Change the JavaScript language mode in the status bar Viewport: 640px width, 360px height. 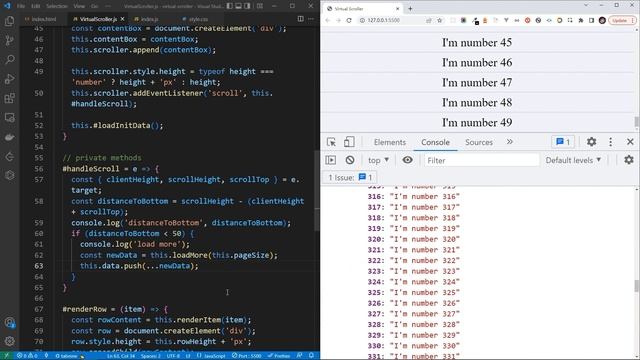[x=215, y=356]
